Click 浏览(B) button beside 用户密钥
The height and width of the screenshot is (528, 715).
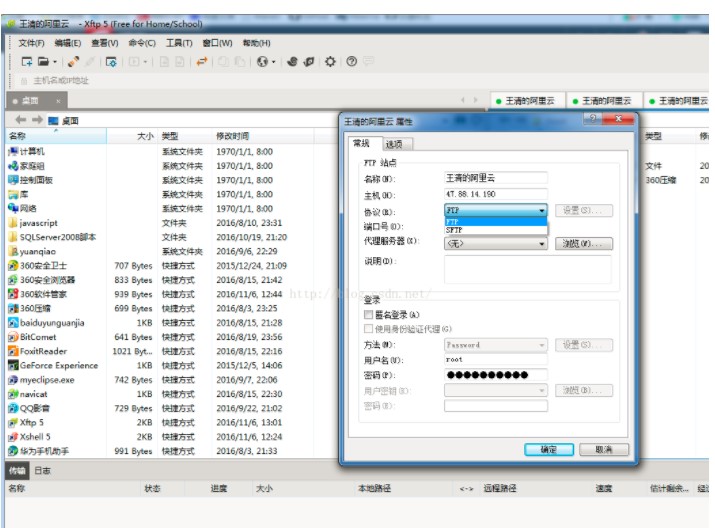coord(584,390)
